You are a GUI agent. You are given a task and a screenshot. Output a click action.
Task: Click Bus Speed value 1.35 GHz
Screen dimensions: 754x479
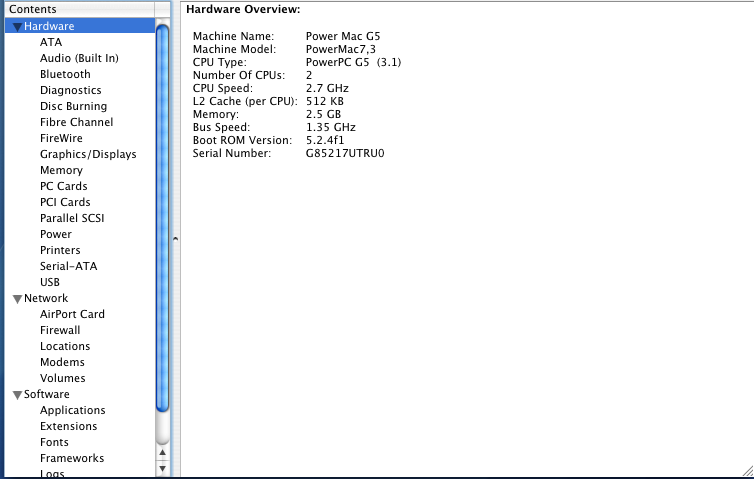click(x=330, y=127)
